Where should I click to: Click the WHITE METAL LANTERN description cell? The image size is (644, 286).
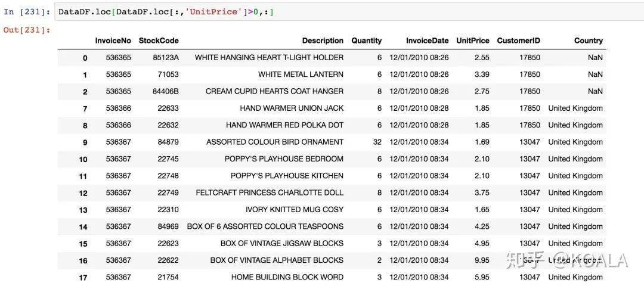pyautogui.click(x=301, y=74)
